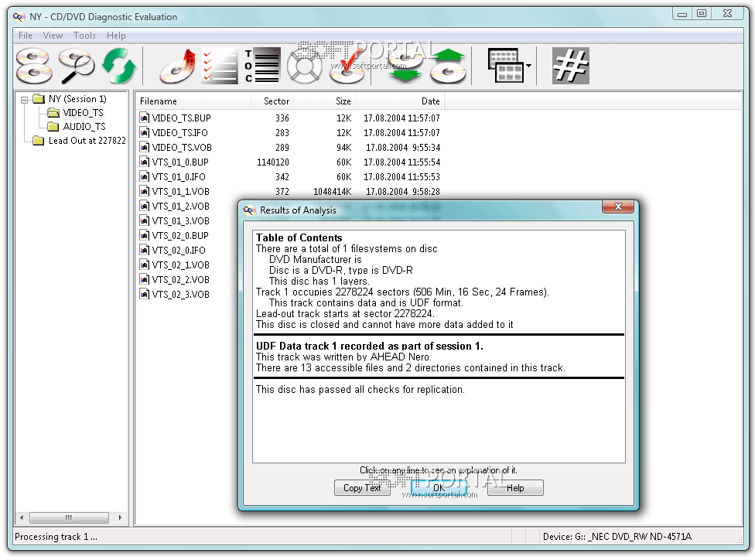Image resolution: width=755 pixels, height=560 pixels.
Task: Close the Results of Analysis dialog
Action: pos(618,207)
